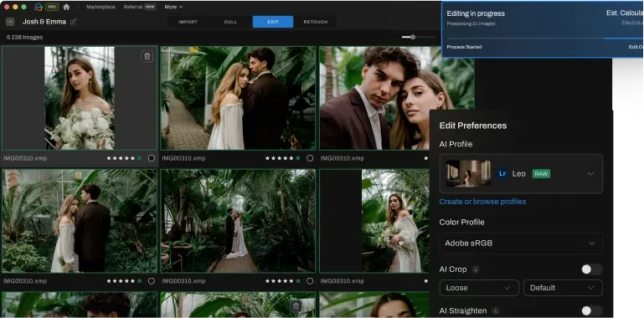Click the 'Color Profile' label
This screenshot has height=318, width=644.
461,222
